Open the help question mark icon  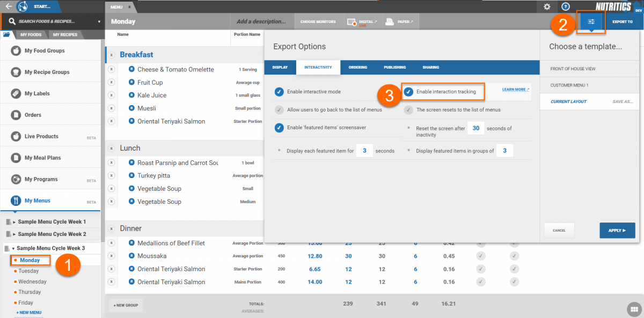point(566,6)
